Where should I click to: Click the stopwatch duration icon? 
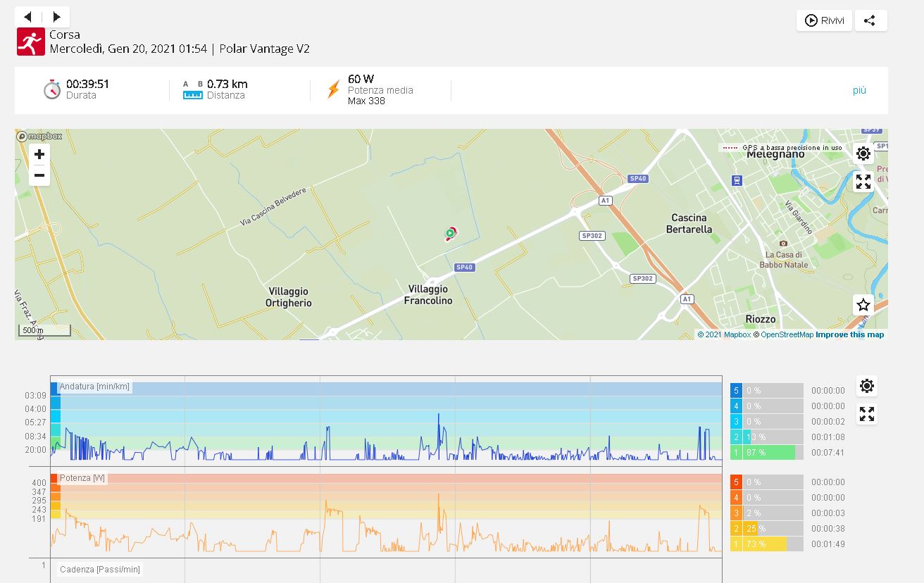[x=52, y=90]
